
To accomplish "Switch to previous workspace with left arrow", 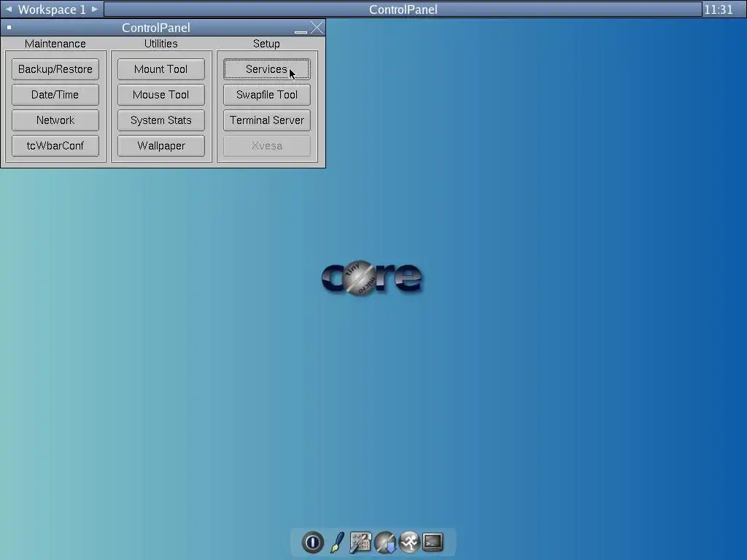I will (9, 9).
